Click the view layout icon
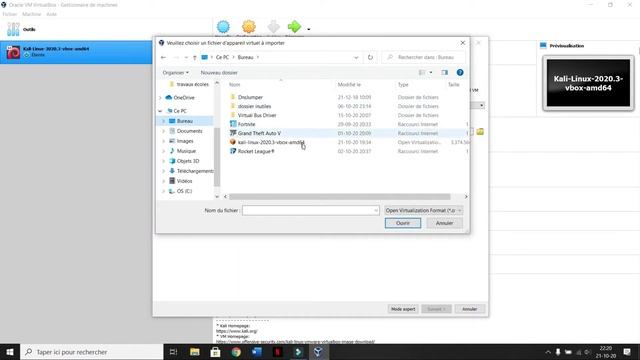 click(422, 73)
